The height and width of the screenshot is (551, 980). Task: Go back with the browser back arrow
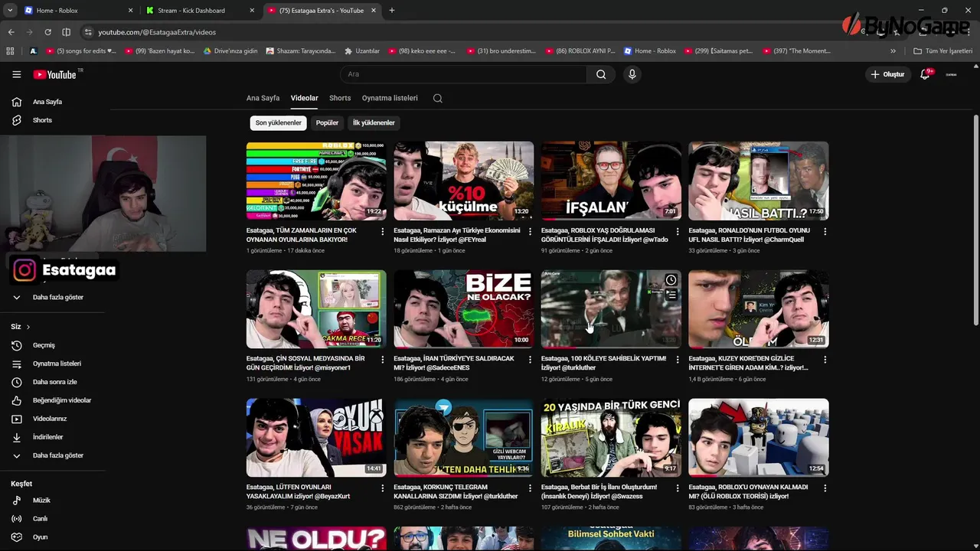click(x=11, y=32)
